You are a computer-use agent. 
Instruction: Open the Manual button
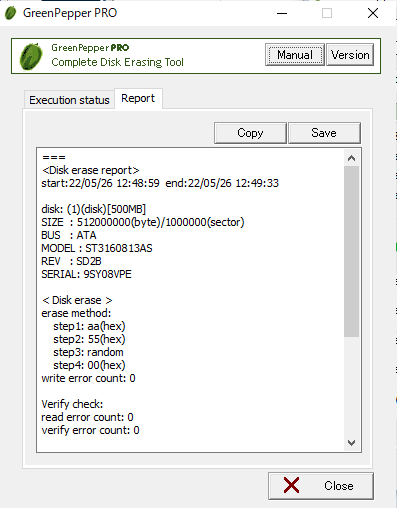295,55
